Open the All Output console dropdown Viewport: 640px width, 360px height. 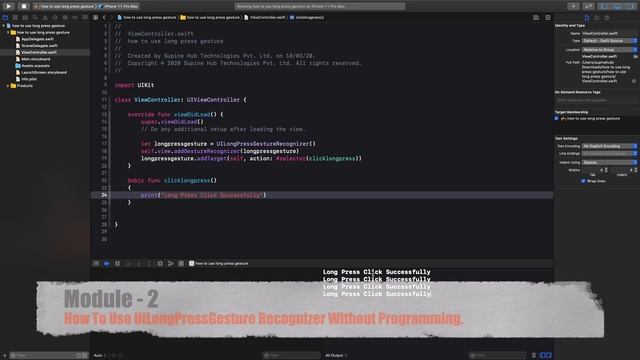coord(336,356)
